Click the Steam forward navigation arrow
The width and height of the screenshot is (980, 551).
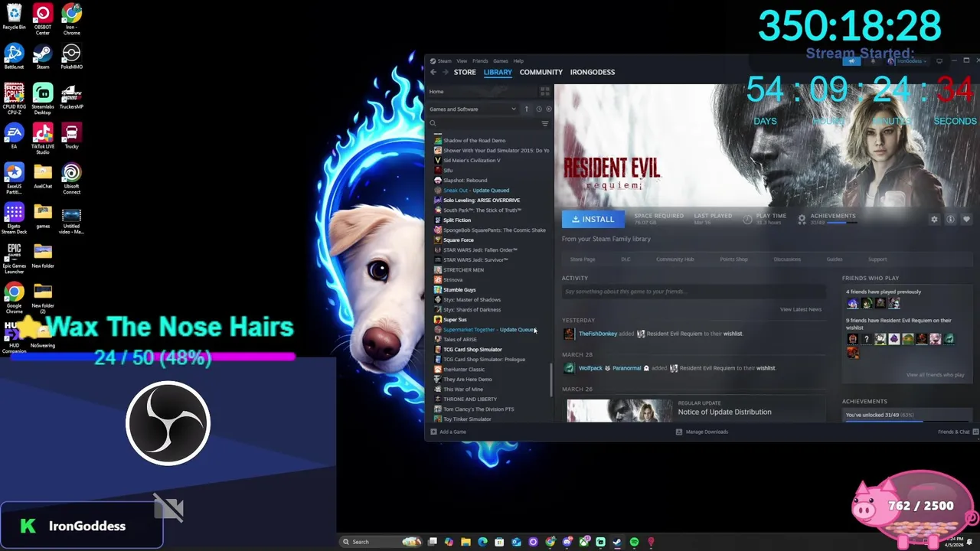click(445, 72)
